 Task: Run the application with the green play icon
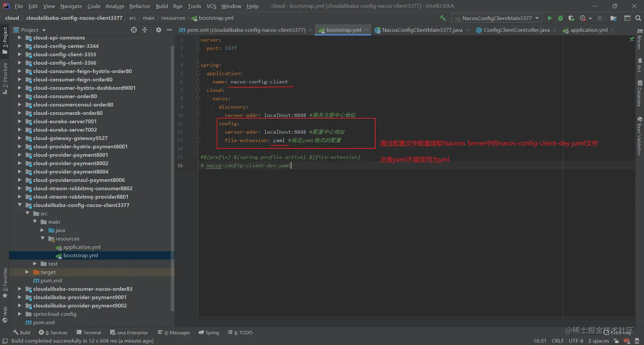tap(550, 18)
